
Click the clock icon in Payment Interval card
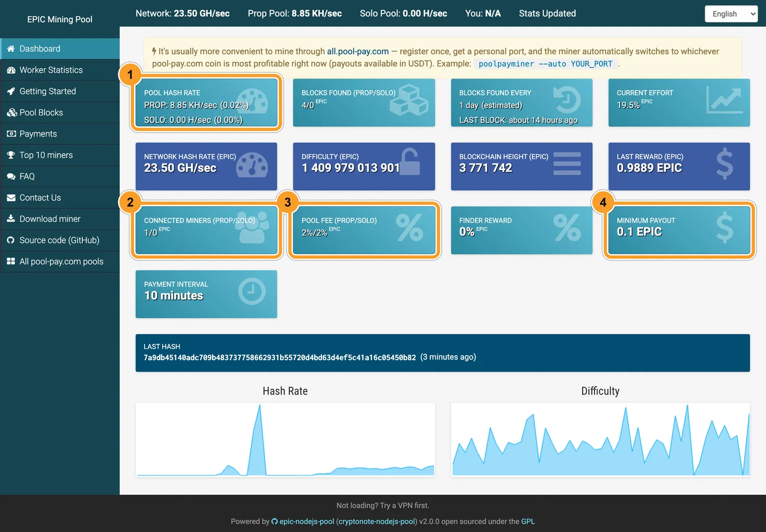(x=252, y=291)
